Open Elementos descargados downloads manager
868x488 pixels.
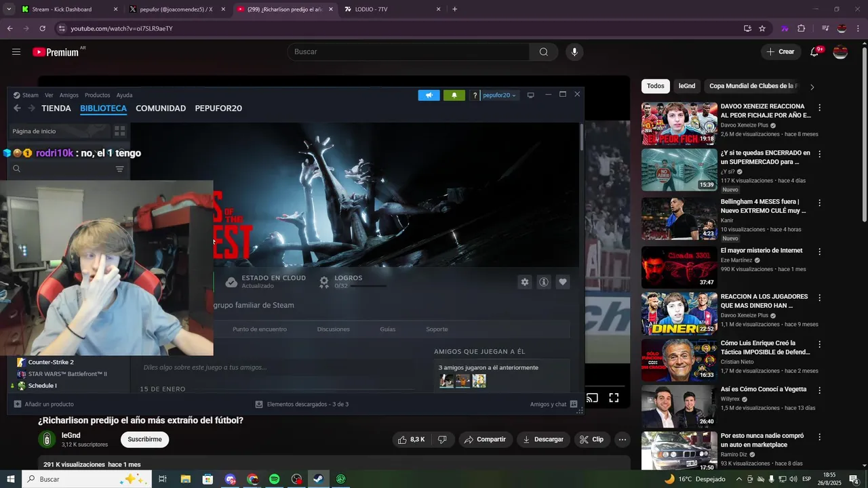click(302, 405)
